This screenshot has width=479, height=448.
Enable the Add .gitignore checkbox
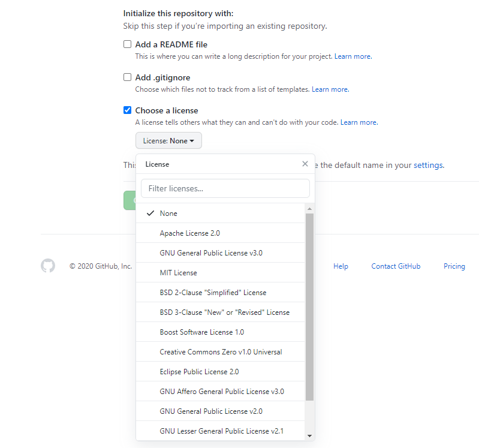[127, 77]
